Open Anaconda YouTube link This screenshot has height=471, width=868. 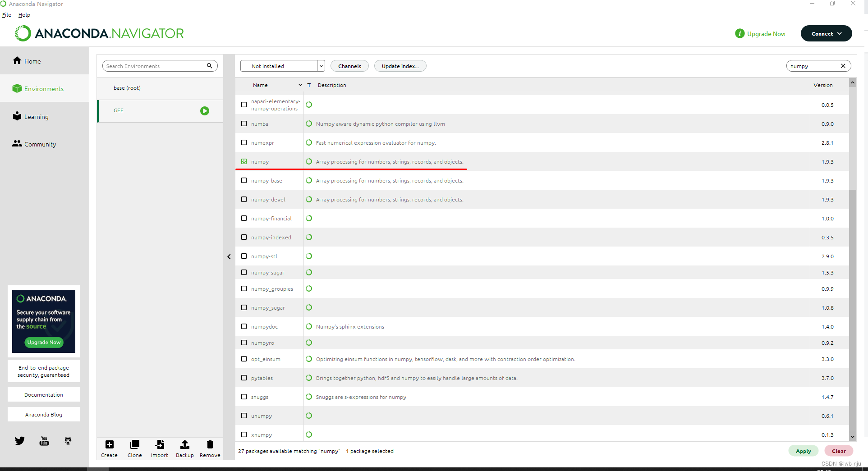pos(44,441)
